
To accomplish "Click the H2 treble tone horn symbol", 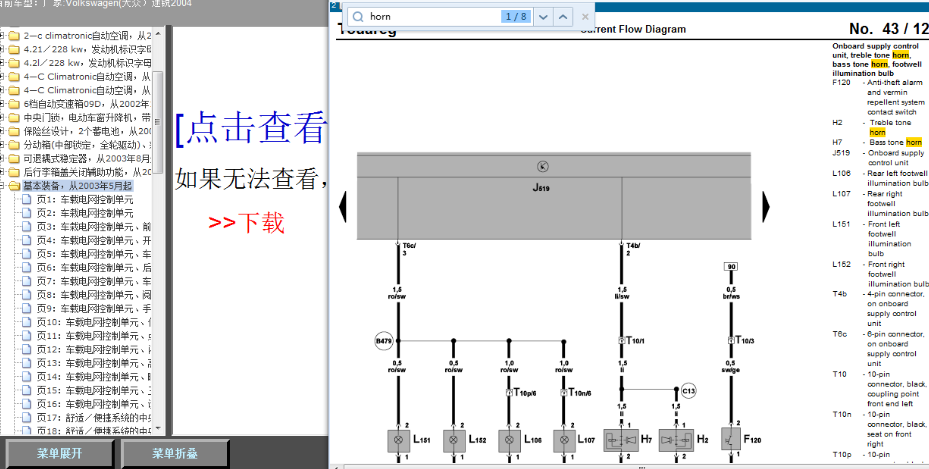I will 676,440.
